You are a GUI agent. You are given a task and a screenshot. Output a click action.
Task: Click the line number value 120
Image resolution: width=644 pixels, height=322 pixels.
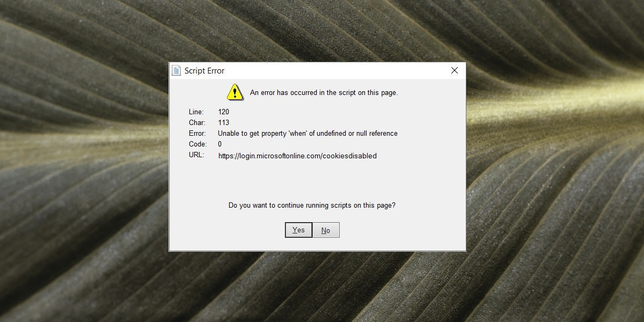[223, 112]
